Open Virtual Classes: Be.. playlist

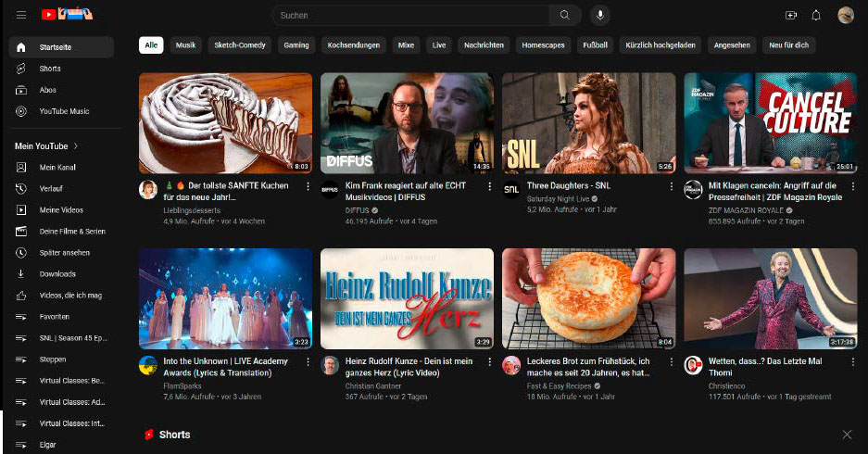[61, 381]
